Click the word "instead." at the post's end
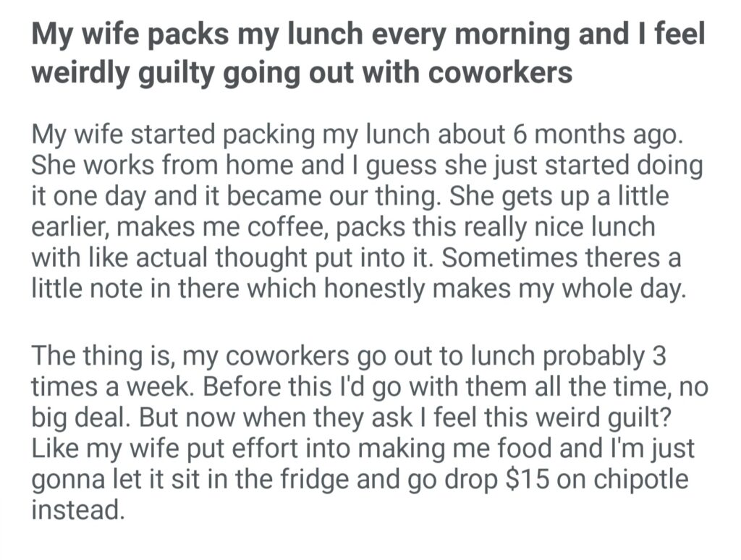The height and width of the screenshot is (560, 741). point(76,511)
